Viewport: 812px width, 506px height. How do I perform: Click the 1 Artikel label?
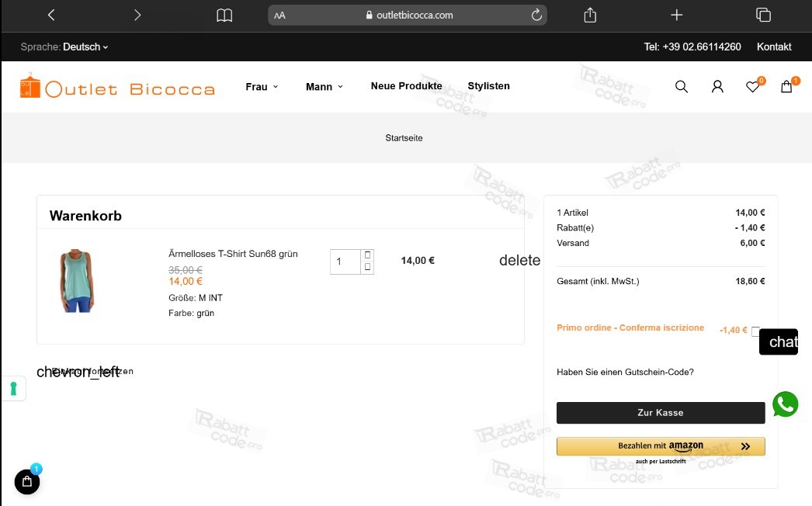click(x=572, y=213)
